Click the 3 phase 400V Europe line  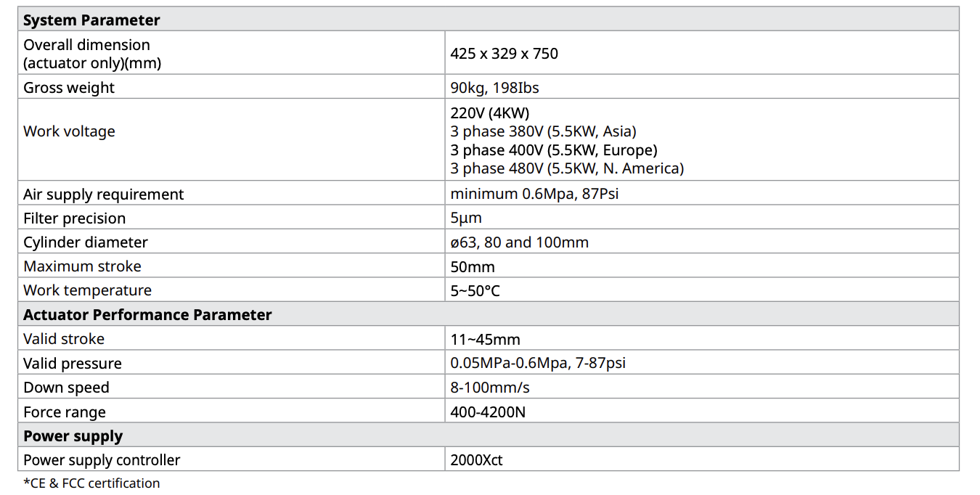(x=553, y=150)
